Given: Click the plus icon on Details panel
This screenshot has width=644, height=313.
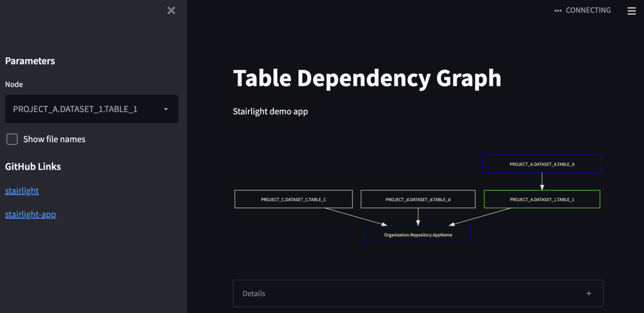Looking at the screenshot, I should click(x=589, y=294).
